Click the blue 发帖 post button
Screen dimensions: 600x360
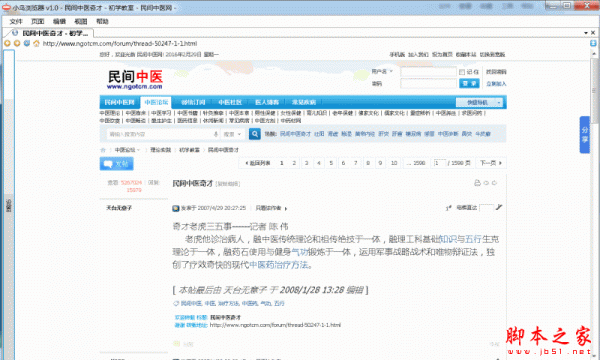pyautogui.click(x=117, y=164)
